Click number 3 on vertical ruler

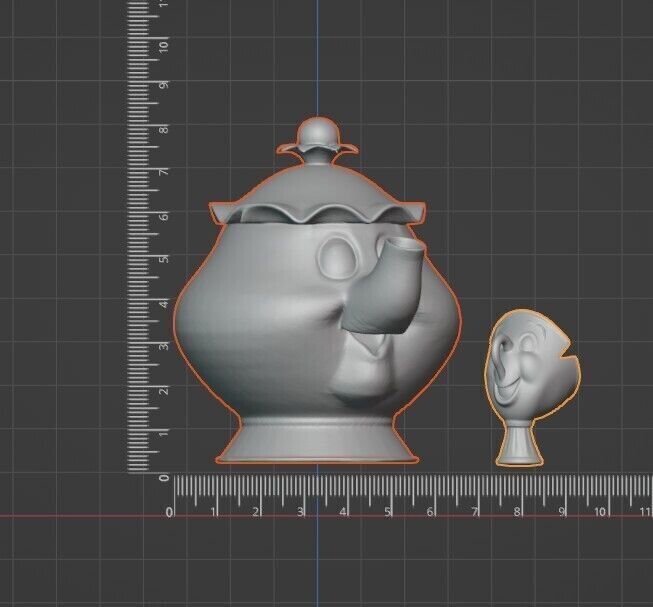pyautogui.click(x=164, y=346)
